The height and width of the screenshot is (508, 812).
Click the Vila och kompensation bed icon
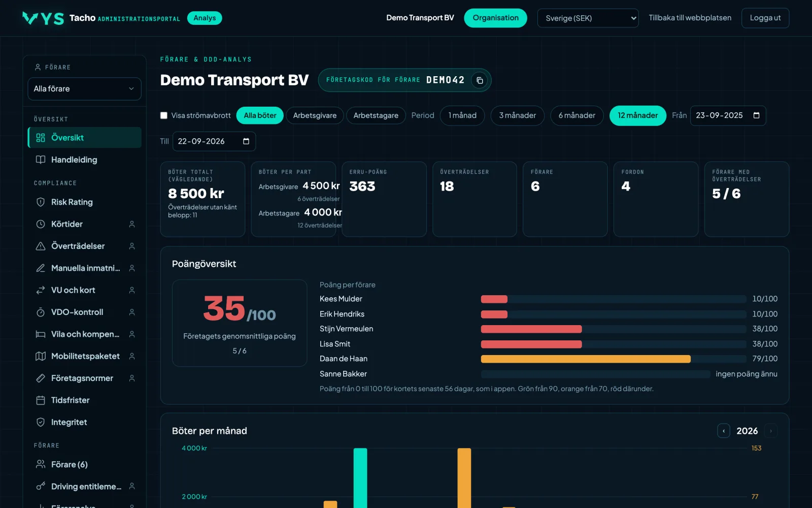coord(41,334)
